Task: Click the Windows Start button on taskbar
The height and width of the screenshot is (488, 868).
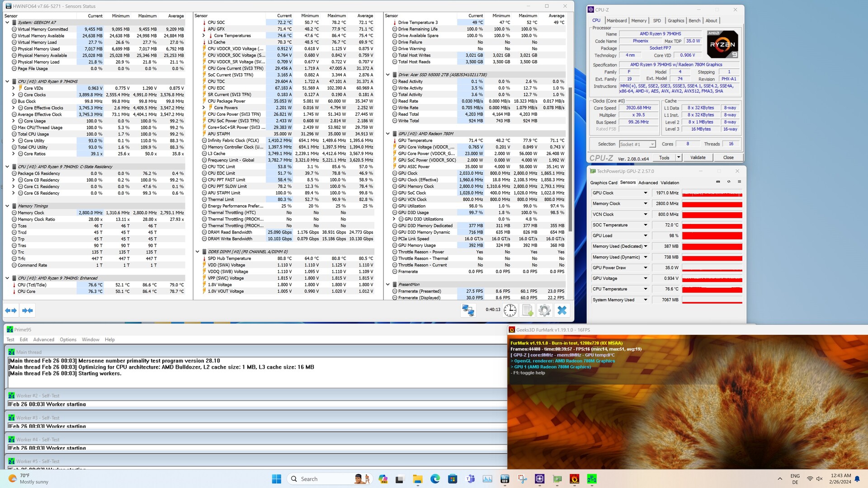Action: tap(276, 479)
